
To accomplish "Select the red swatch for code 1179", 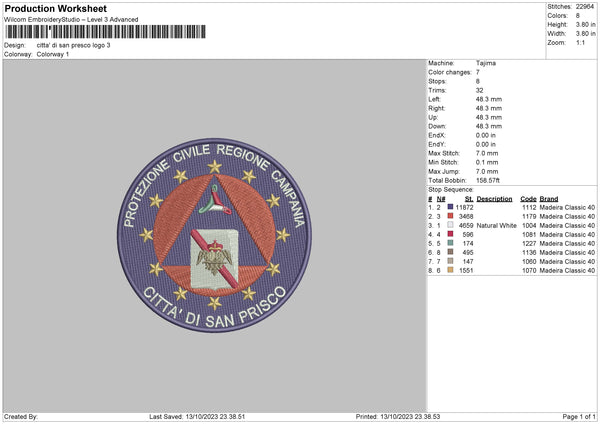I will tap(450, 216).
